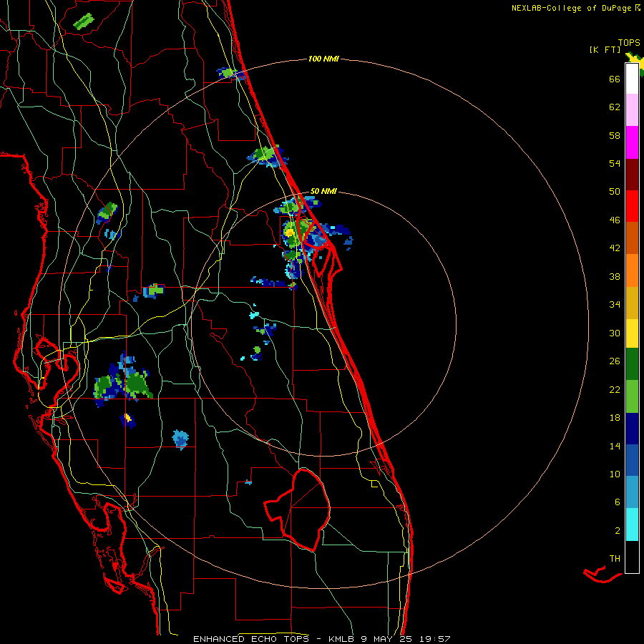
Task: Click the "TH" threshold label
Action: pyautogui.click(x=615, y=559)
